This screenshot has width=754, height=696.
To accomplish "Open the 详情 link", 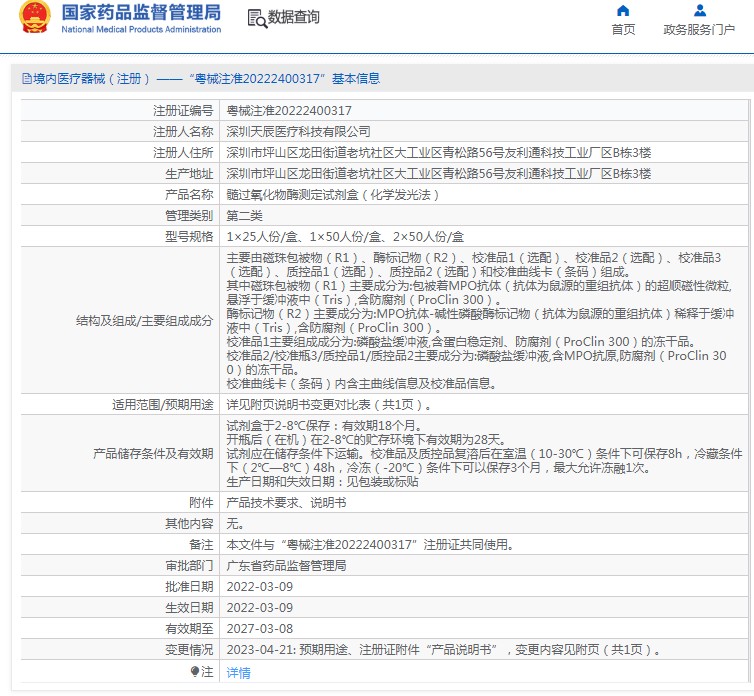I will [239, 672].
